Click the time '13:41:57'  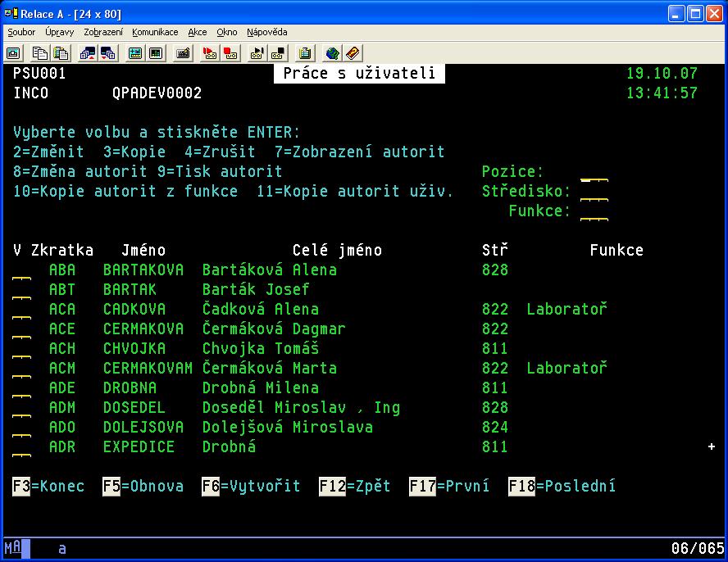click(x=662, y=93)
